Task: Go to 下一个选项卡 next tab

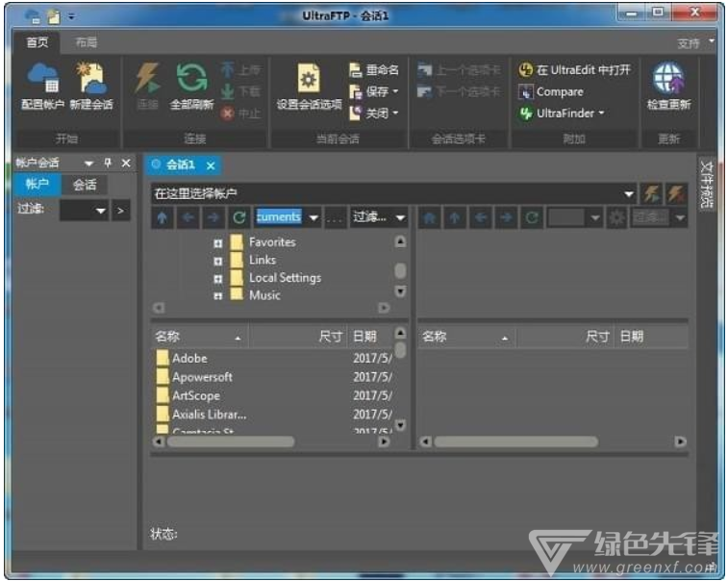Action: (459, 91)
